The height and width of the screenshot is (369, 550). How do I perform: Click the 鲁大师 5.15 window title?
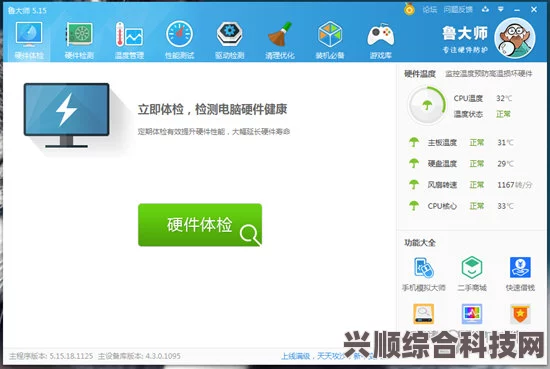pos(27,11)
